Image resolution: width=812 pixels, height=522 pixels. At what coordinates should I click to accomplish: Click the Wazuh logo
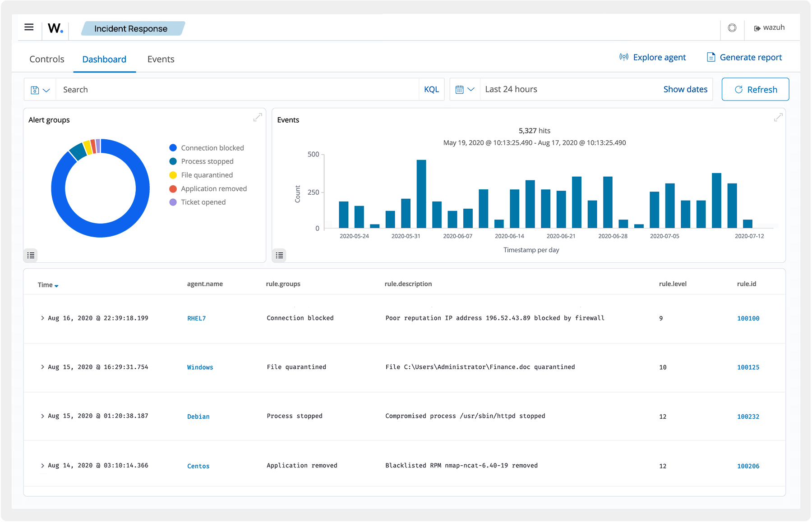[x=54, y=28]
